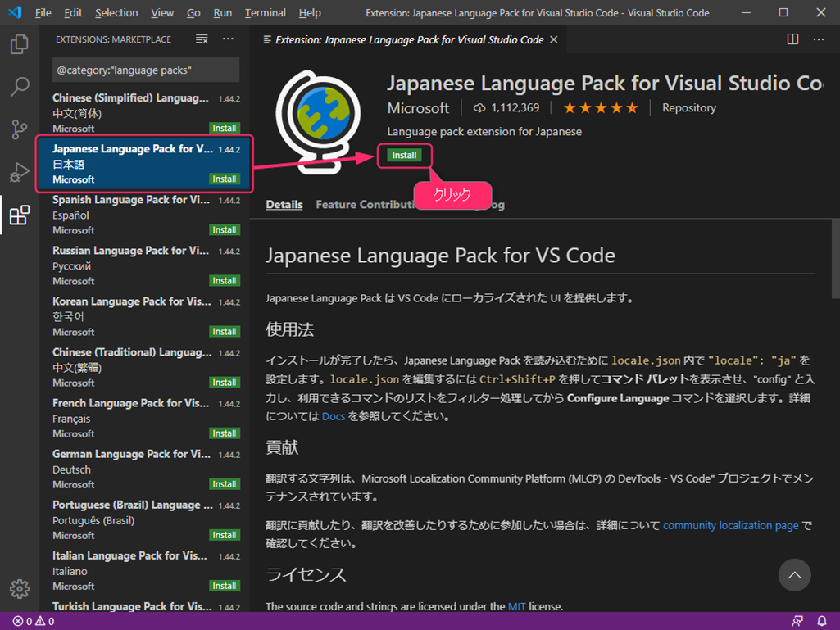Open the Run and Debug view
Screen dimensions: 840x630
tap(20, 172)
